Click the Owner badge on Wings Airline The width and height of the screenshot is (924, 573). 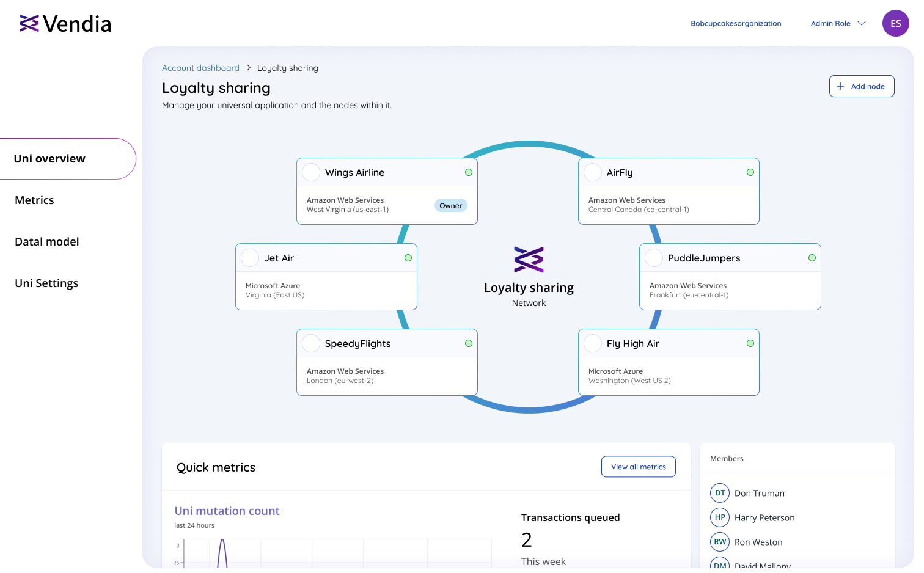(x=451, y=205)
